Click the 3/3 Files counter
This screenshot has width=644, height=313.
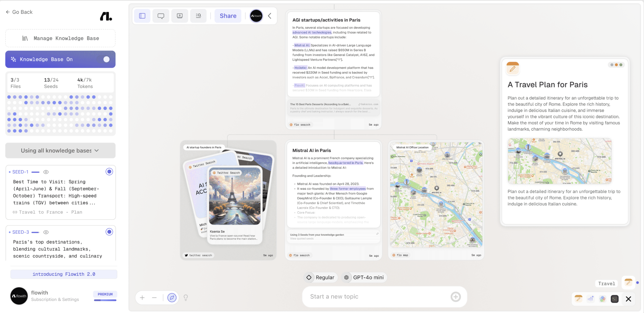click(16, 83)
